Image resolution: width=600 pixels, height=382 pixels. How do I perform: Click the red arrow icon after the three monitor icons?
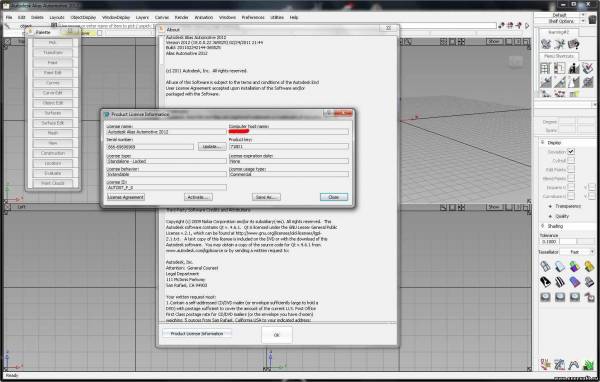[x=589, y=297]
